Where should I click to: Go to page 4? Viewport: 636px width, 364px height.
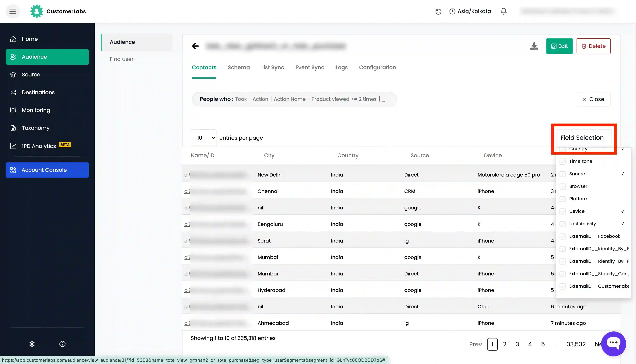(x=530, y=344)
